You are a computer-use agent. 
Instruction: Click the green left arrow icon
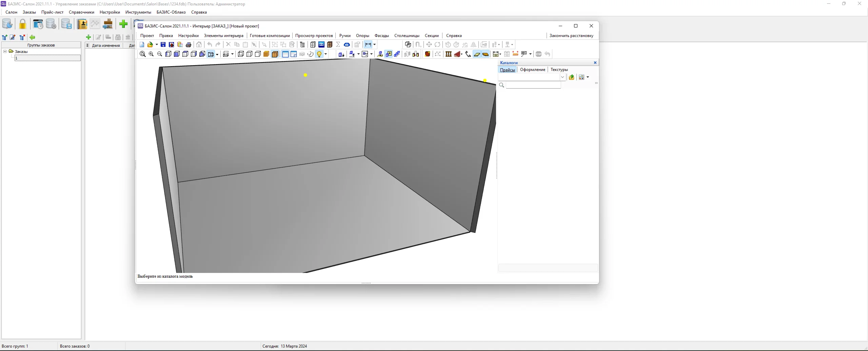32,37
